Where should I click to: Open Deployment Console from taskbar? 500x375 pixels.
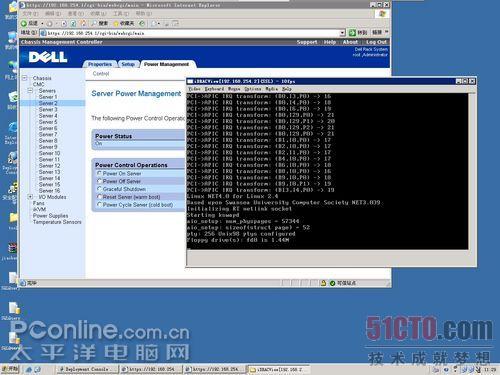pyautogui.click(x=88, y=369)
